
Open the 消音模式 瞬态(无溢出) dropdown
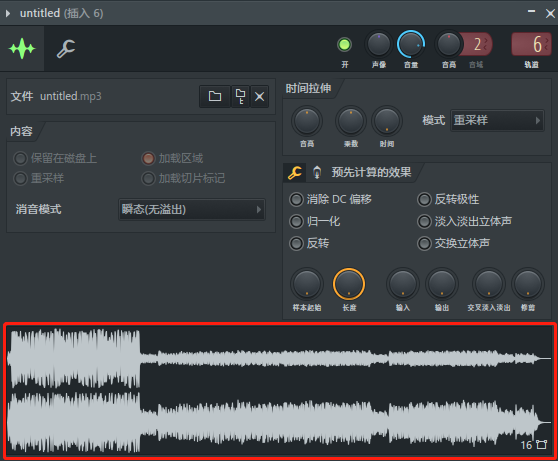pyautogui.click(x=192, y=209)
